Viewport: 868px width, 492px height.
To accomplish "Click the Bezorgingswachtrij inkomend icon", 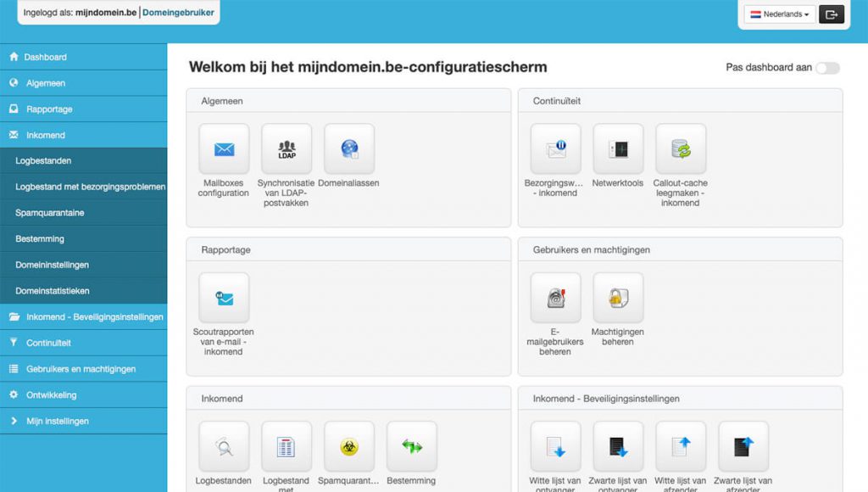I will point(555,149).
